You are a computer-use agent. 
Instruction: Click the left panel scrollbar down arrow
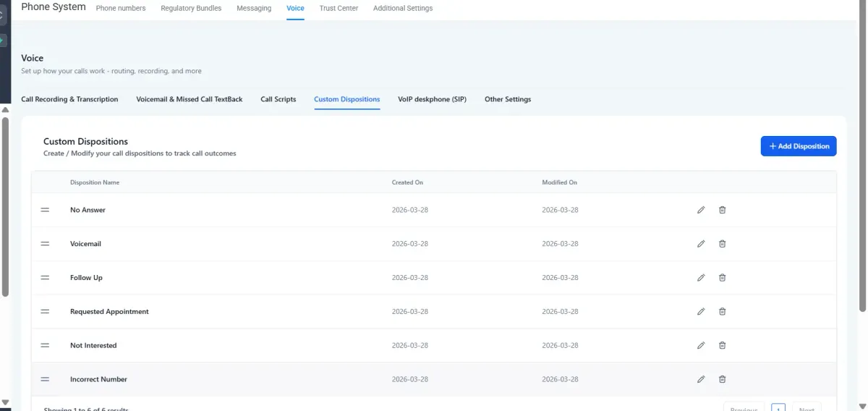pyautogui.click(x=5, y=402)
